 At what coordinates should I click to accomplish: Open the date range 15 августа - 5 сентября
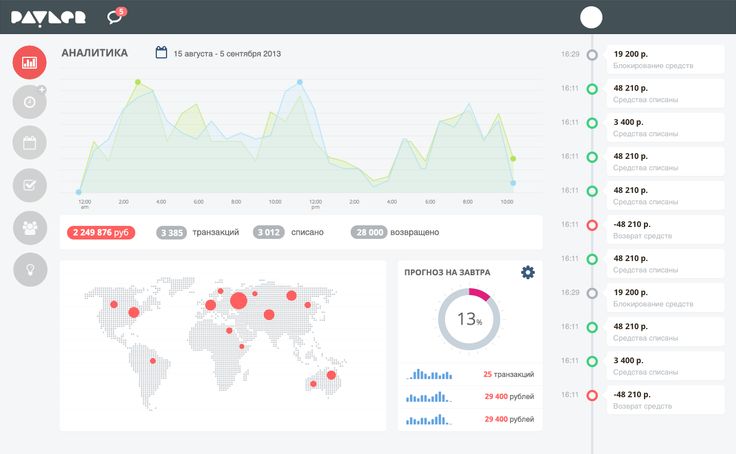coord(226,53)
